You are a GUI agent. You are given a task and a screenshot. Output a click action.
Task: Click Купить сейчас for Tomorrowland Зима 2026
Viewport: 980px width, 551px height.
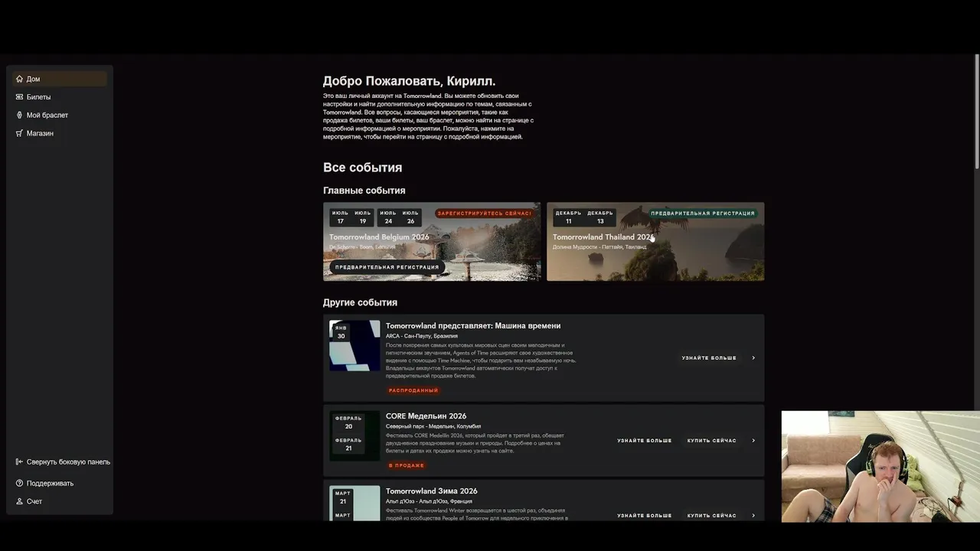(711, 516)
